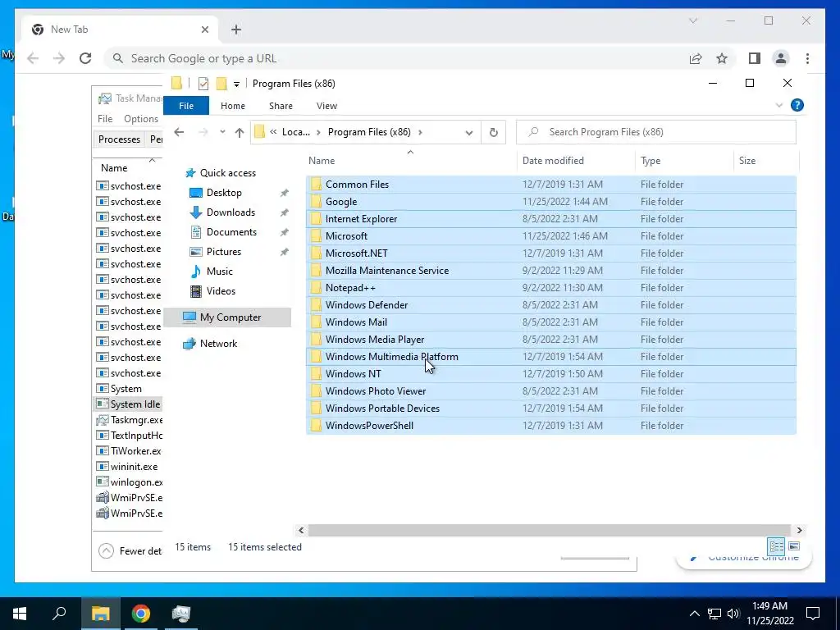Open the Home ribbon tab
Viewport: 840px width, 630px height.
tap(232, 106)
